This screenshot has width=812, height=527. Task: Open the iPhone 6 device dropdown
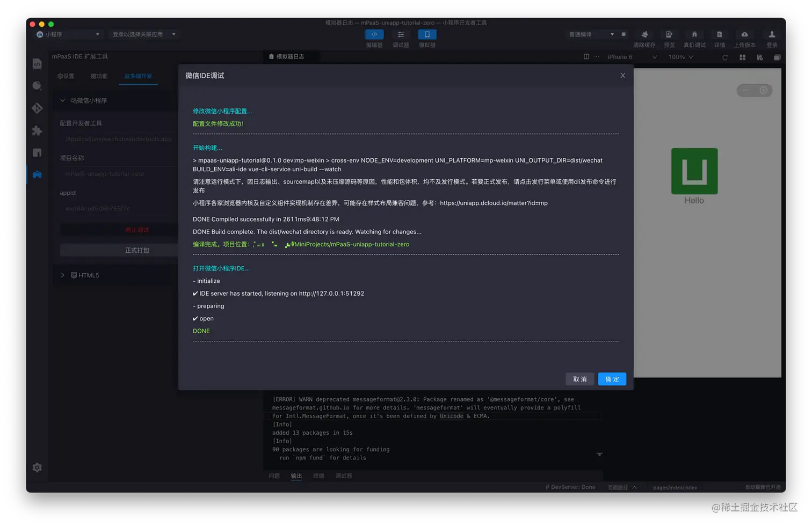coord(632,57)
